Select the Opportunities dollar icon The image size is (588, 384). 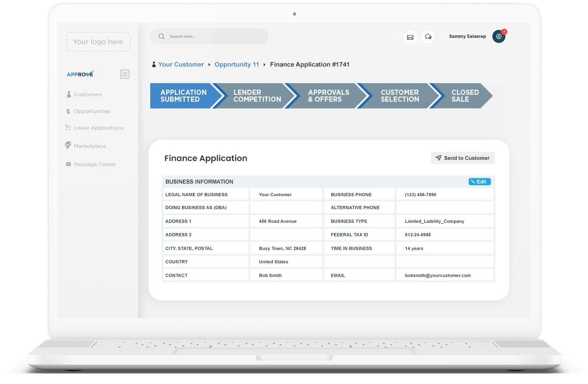click(x=68, y=111)
